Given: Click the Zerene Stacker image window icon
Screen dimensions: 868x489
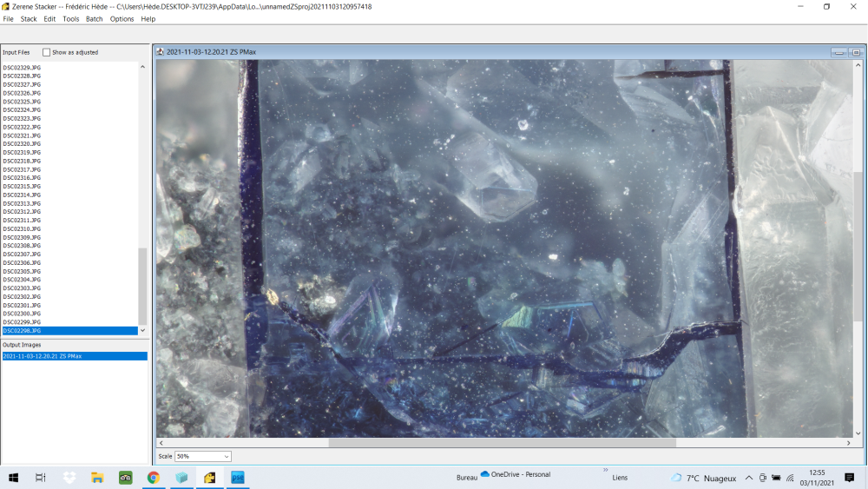Looking at the screenshot, I should tap(161, 52).
